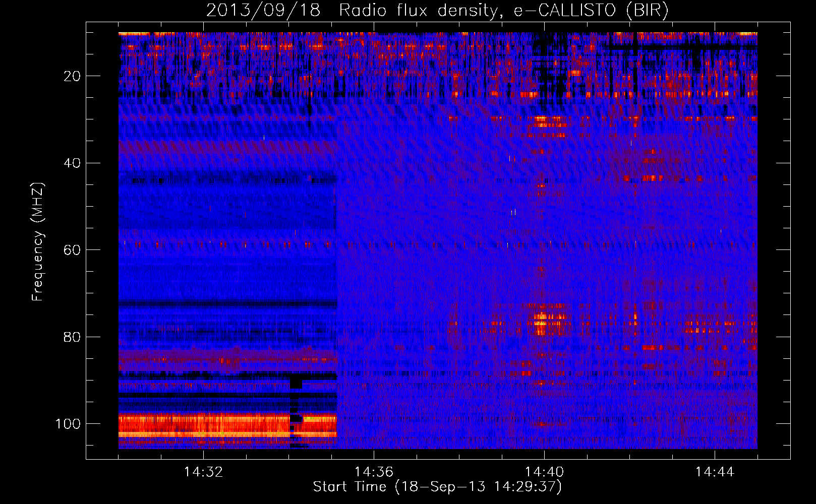Click the 40 frequency tick label

73,163
